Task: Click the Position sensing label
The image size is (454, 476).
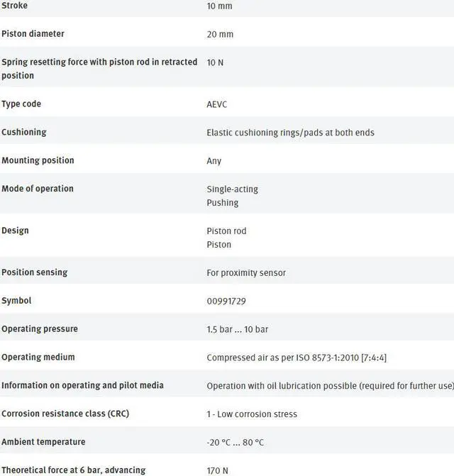Action: pos(35,272)
